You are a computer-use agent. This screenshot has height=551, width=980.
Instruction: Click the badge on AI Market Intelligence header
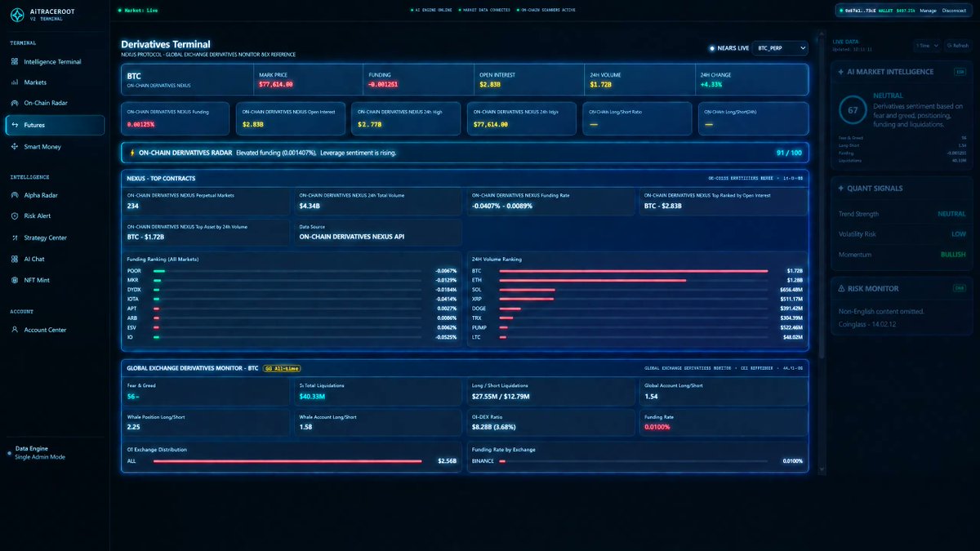(x=960, y=72)
